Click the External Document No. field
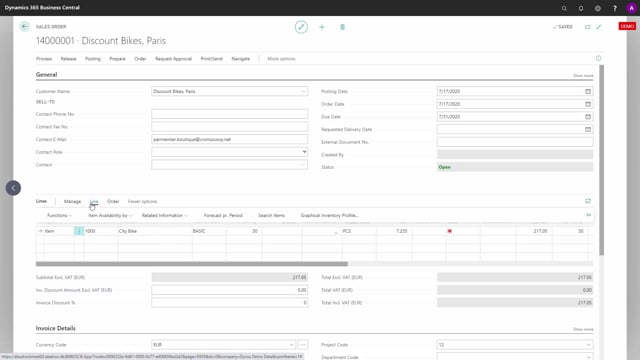 click(x=515, y=142)
